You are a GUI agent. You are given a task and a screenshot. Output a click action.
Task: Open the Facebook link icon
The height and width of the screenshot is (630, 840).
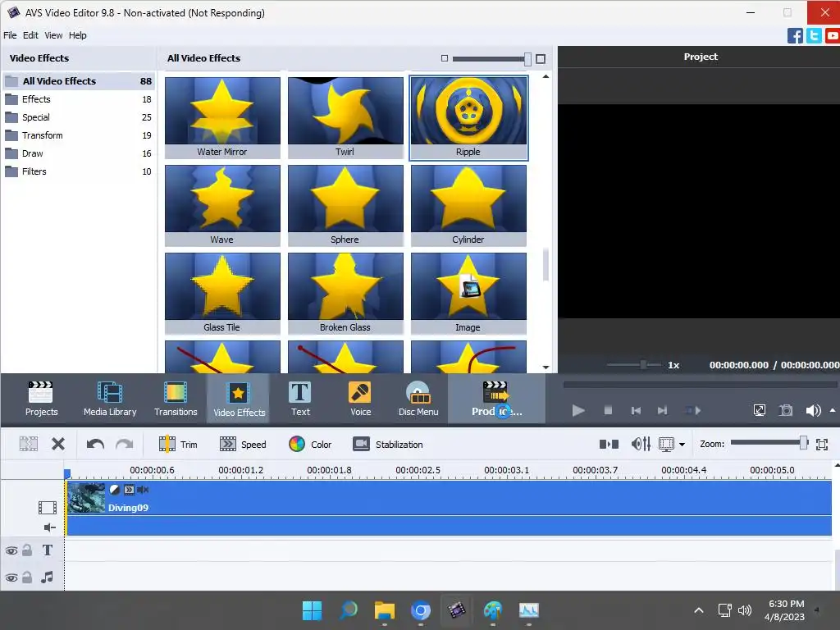795,36
